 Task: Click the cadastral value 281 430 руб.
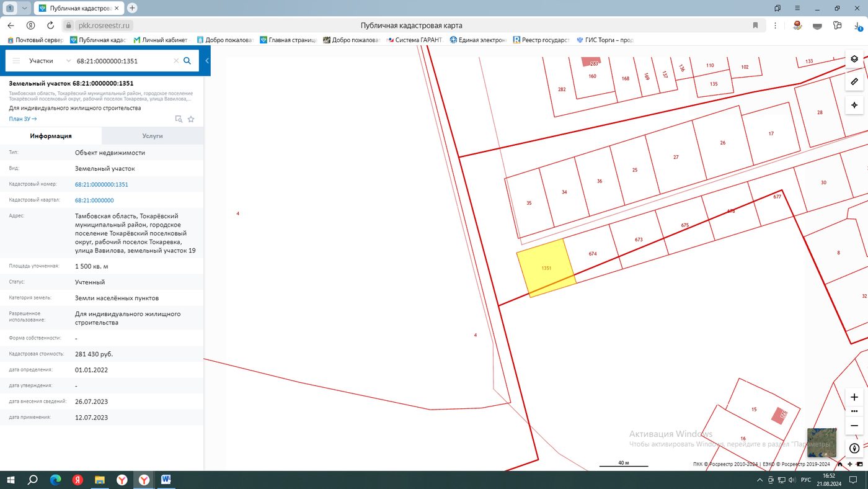click(x=94, y=354)
